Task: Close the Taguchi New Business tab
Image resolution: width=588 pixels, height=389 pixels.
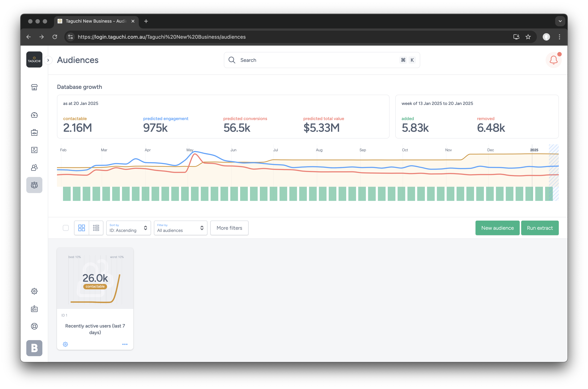Action: tap(133, 21)
